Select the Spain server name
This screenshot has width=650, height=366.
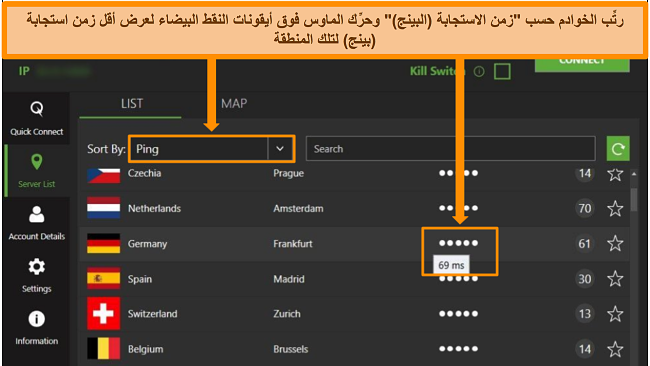[x=140, y=279]
